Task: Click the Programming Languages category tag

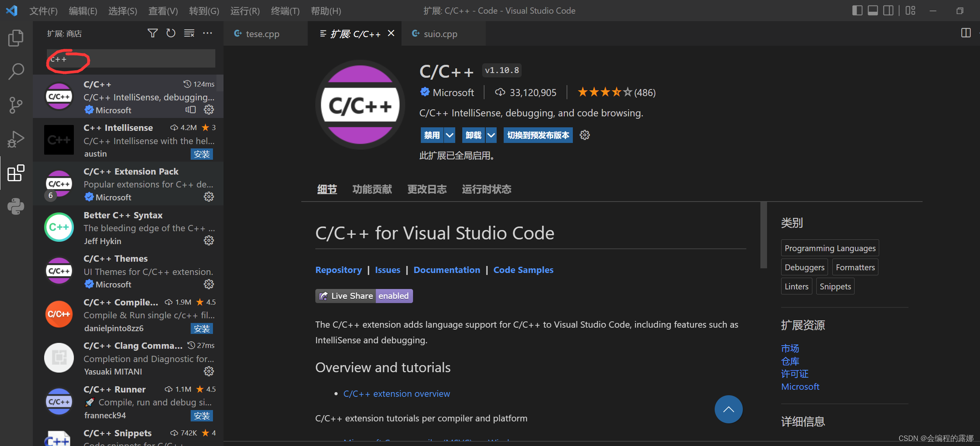Action: point(830,248)
